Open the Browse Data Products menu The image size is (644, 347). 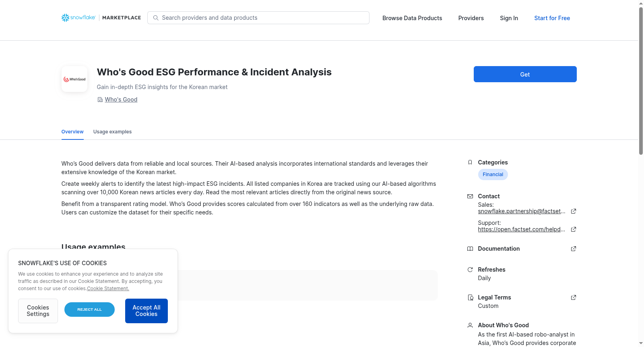click(x=412, y=18)
